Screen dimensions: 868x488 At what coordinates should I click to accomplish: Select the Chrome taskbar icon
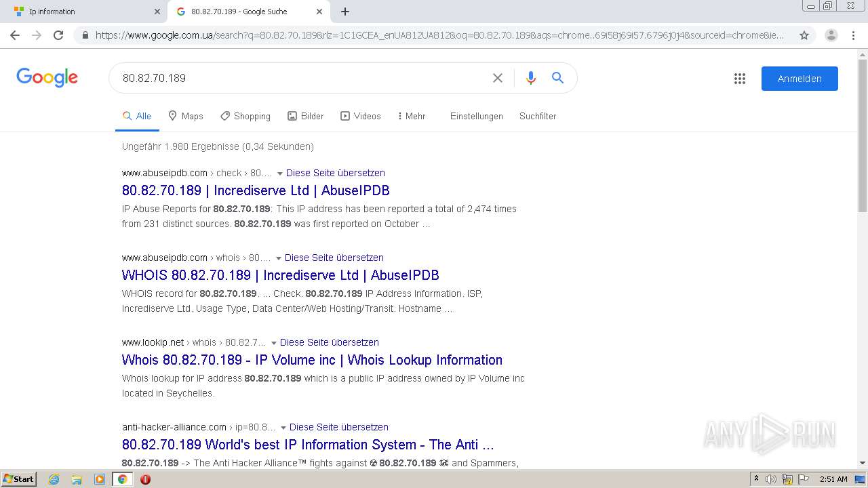[x=123, y=479]
